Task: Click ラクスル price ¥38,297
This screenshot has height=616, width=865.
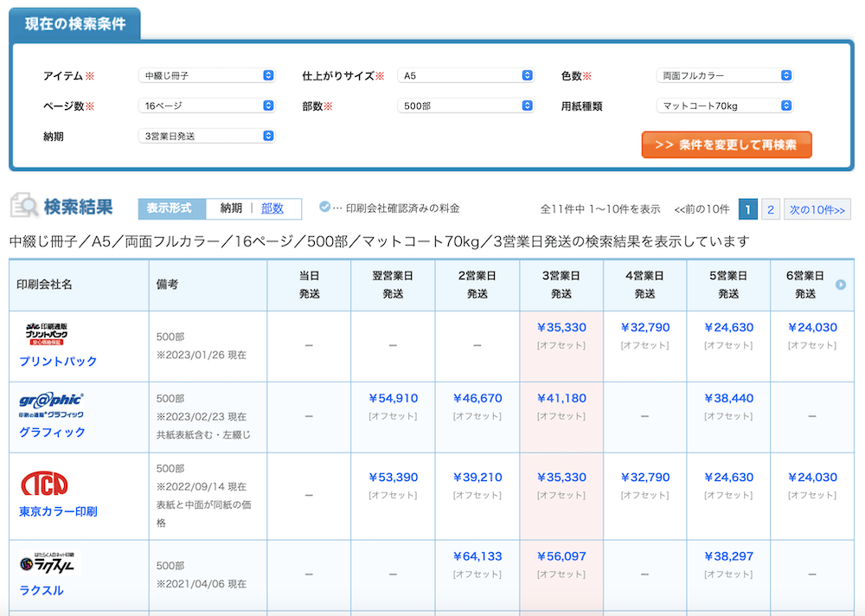Action: (728, 556)
